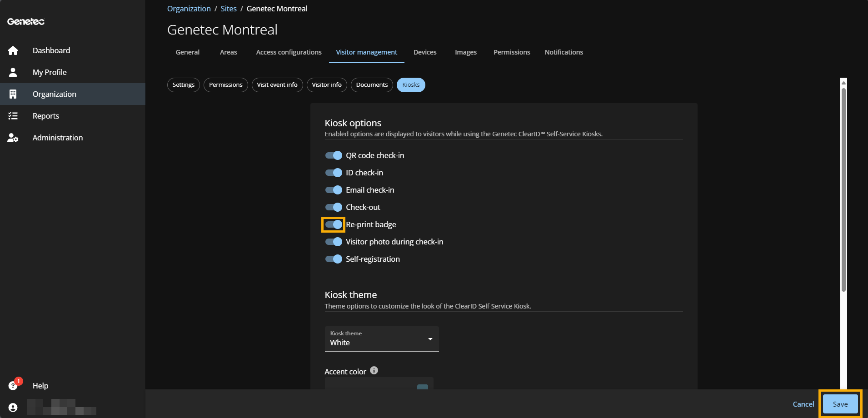Click the Dashboard home icon
The width and height of the screenshot is (868, 418).
click(13, 50)
